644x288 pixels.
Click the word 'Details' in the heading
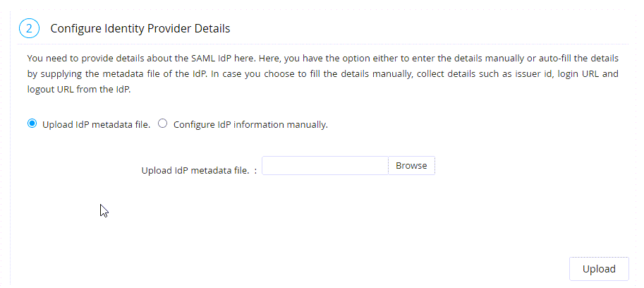point(213,29)
